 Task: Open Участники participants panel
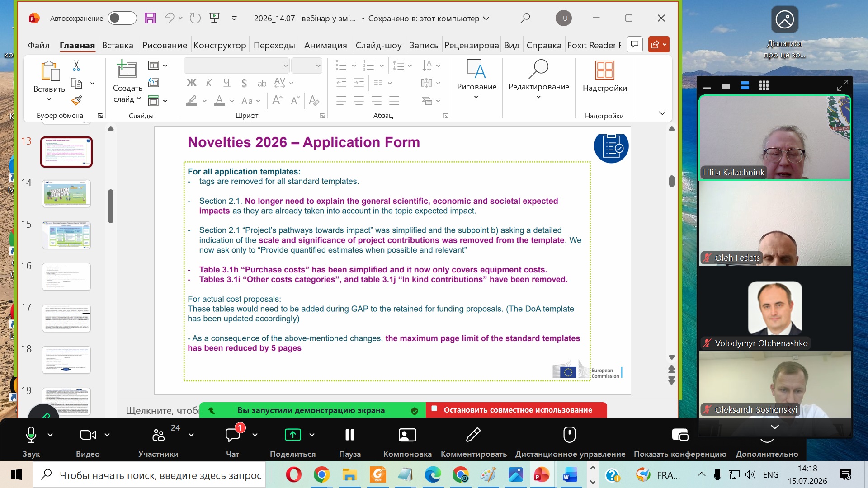tap(158, 441)
